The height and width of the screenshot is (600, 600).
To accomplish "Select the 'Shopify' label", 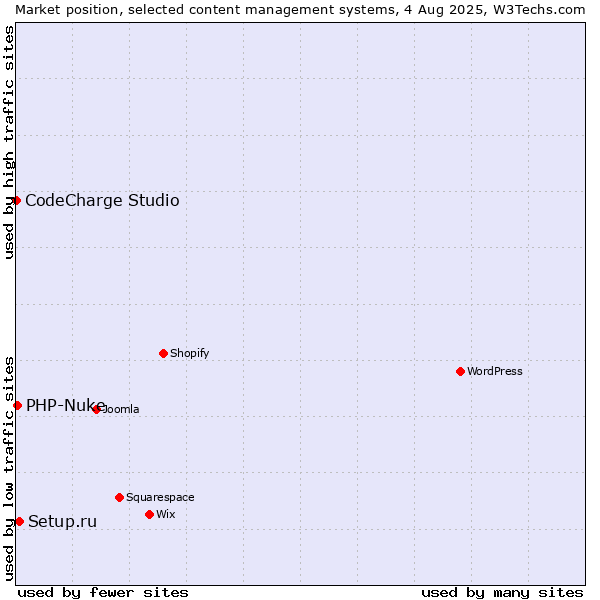I will (189, 353).
